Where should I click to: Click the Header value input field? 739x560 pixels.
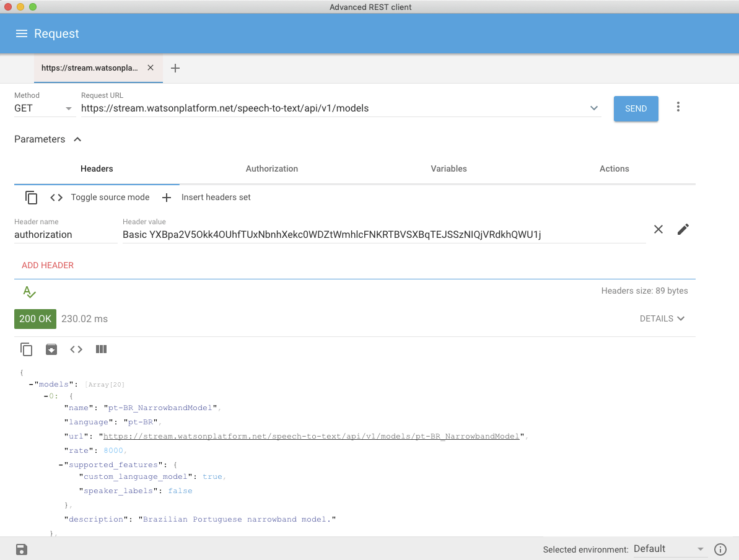pyautogui.click(x=383, y=235)
